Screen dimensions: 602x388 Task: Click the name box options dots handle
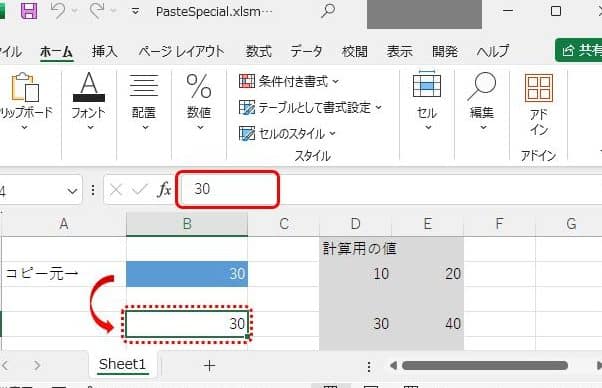click(93, 190)
